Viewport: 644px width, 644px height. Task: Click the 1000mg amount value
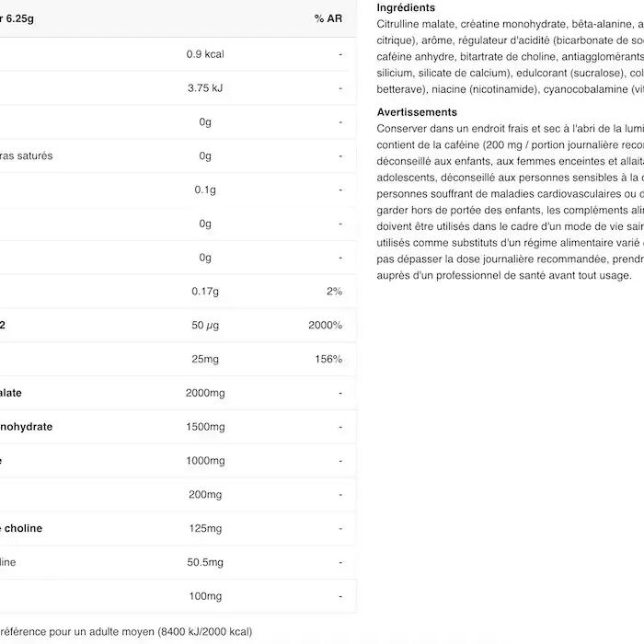click(205, 461)
